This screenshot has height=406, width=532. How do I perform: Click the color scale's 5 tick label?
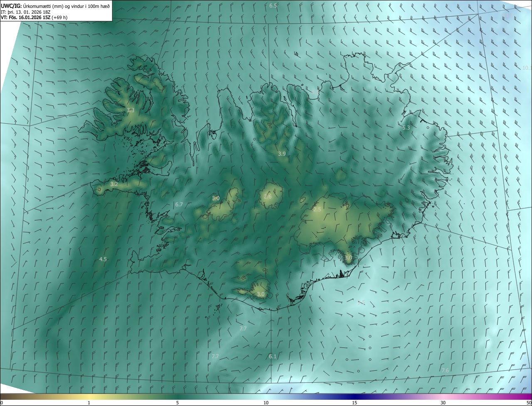pyautogui.click(x=177, y=403)
